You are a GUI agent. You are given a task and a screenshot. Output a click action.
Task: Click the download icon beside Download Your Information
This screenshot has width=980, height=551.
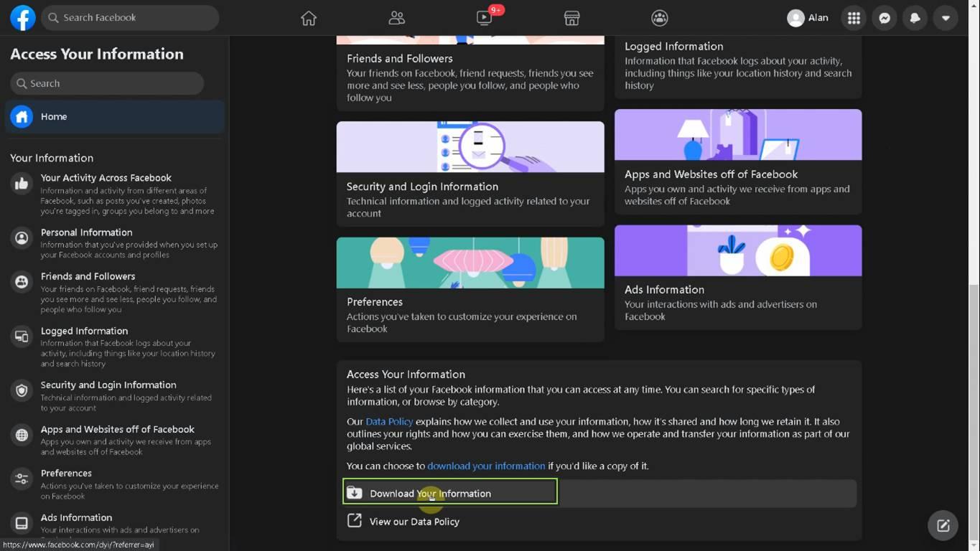pyautogui.click(x=355, y=493)
